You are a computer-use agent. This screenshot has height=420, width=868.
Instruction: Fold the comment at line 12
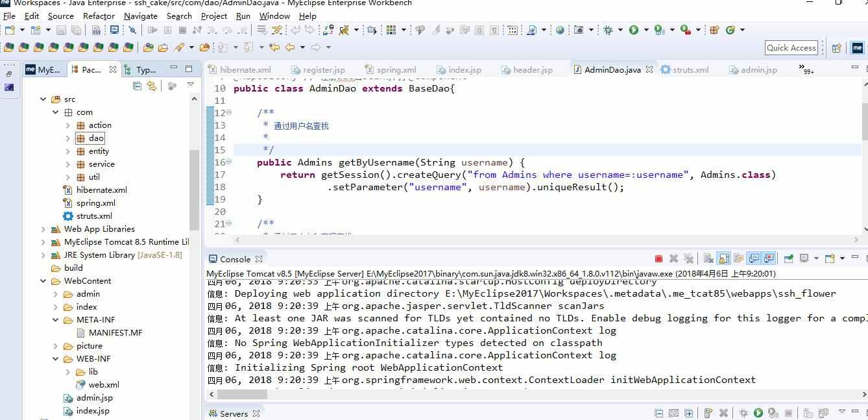228,112
